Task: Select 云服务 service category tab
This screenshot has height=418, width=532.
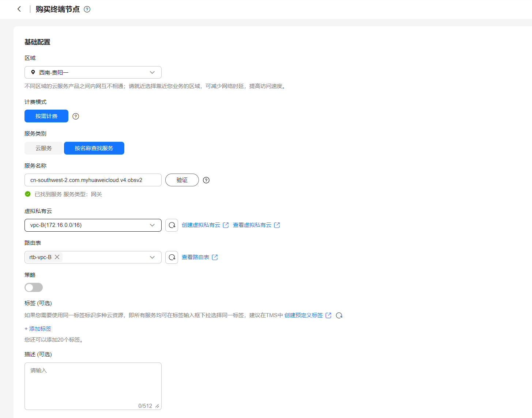Action: (x=44, y=148)
